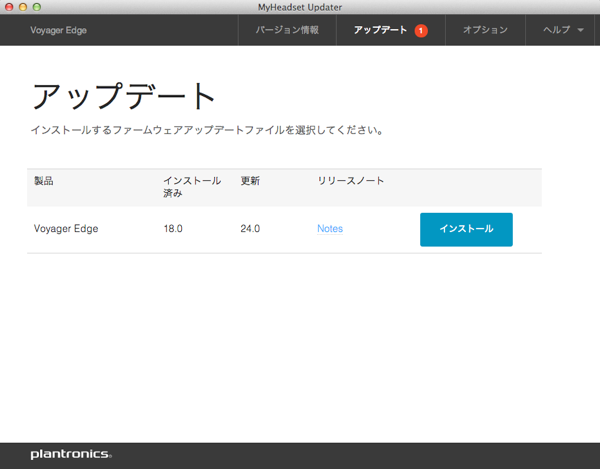Click the red update count badge
600x469 pixels.
coord(421,31)
